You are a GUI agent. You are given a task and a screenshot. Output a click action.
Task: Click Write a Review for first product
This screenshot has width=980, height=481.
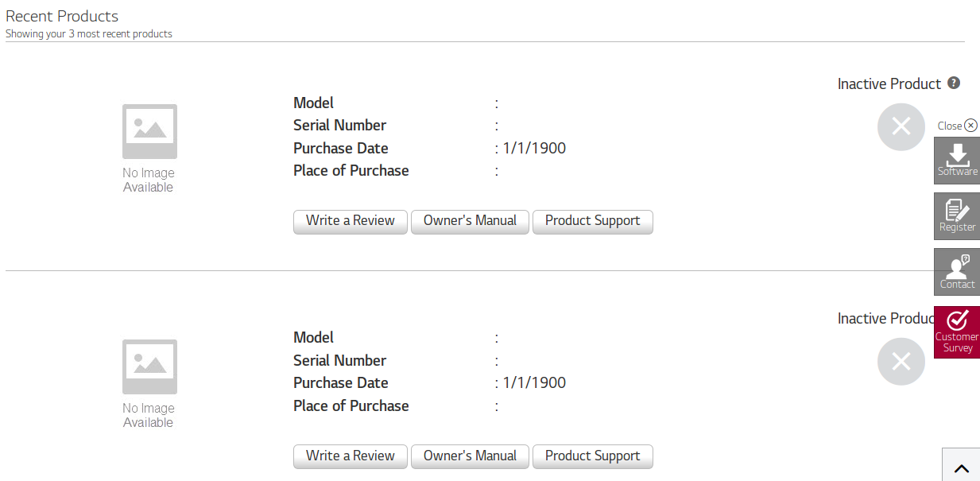click(x=351, y=221)
